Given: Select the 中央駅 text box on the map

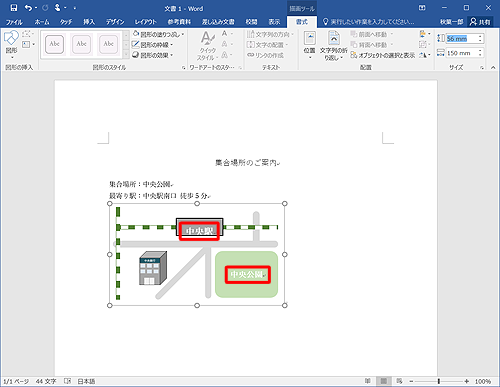Looking at the screenshot, I should [x=199, y=231].
